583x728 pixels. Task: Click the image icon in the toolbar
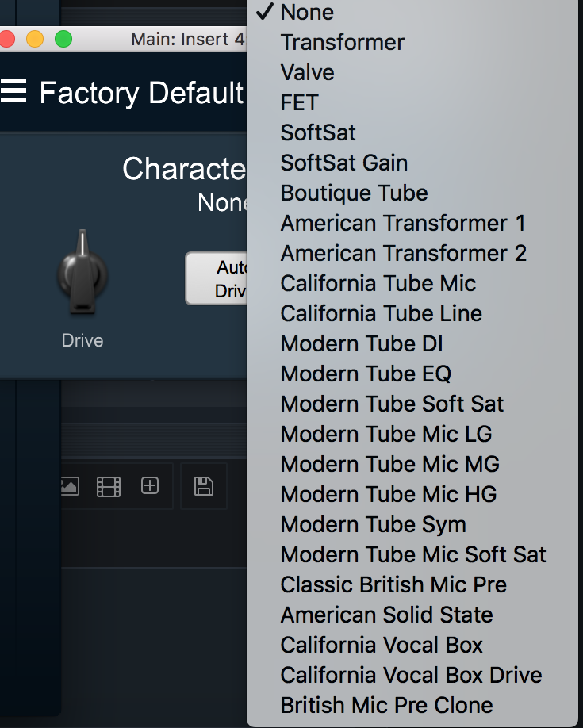pos(70,486)
